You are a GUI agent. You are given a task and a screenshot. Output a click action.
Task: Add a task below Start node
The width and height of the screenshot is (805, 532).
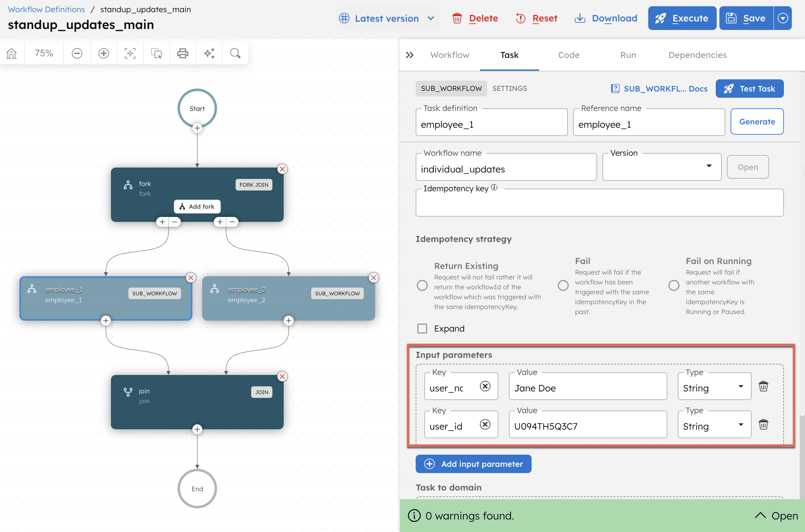tap(197, 128)
